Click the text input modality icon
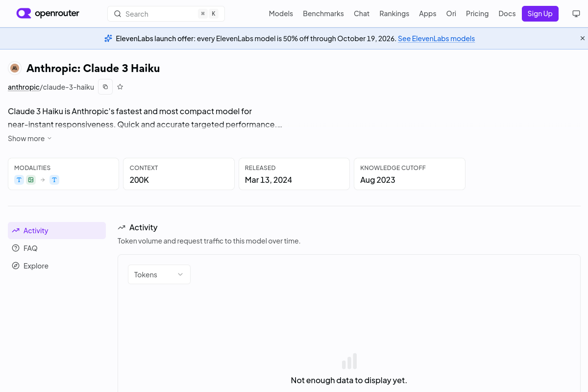 [x=19, y=180]
